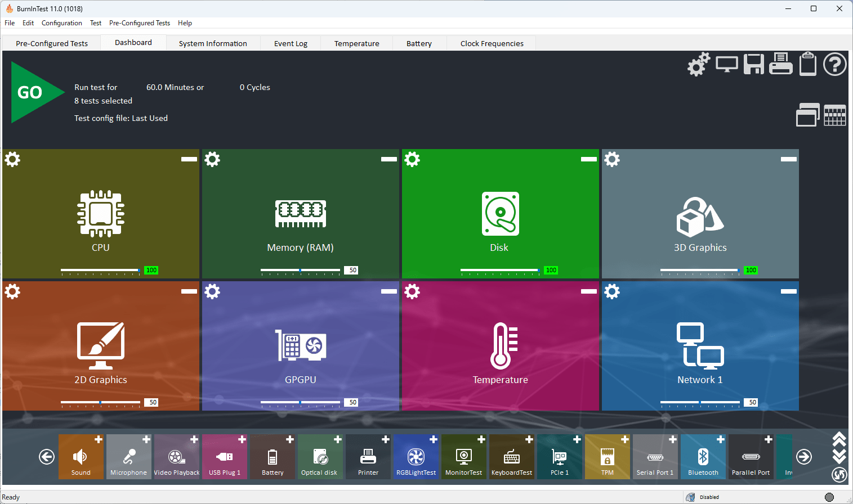Add the Sound test with plus

coord(98,439)
